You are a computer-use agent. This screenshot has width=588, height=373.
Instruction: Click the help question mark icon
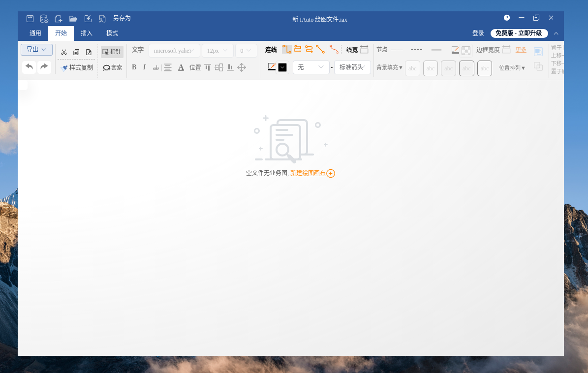point(507,18)
